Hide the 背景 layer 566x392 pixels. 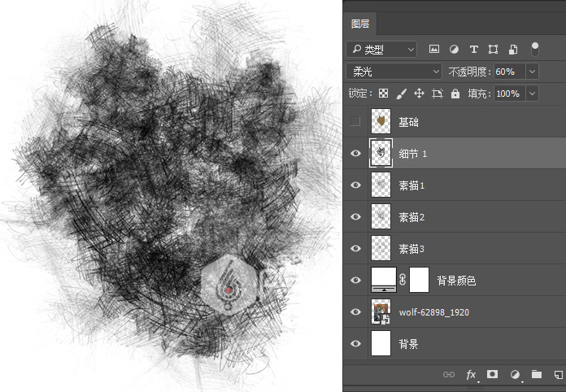tap(355, 343)
